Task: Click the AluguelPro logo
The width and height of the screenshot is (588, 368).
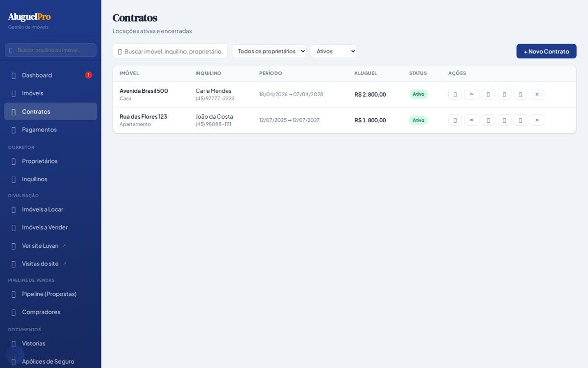Action: pyautogui.click(x=29, y=17)
